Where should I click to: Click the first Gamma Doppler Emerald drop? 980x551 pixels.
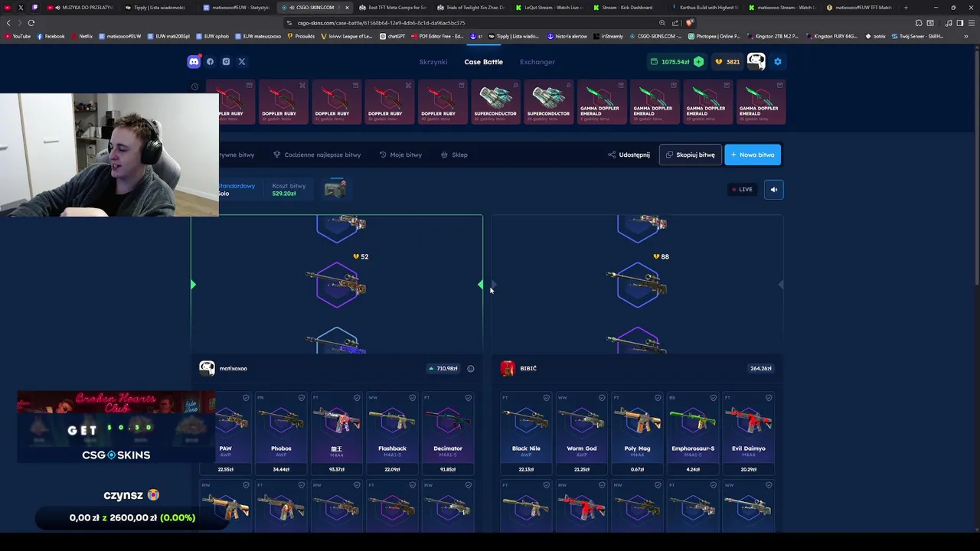pyautogui.click(x=600, y=103)
